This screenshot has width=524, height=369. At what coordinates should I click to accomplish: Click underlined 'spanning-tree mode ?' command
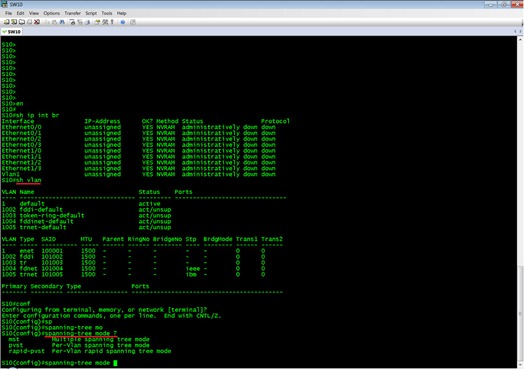pyautogui.click(x=80, y=334)
